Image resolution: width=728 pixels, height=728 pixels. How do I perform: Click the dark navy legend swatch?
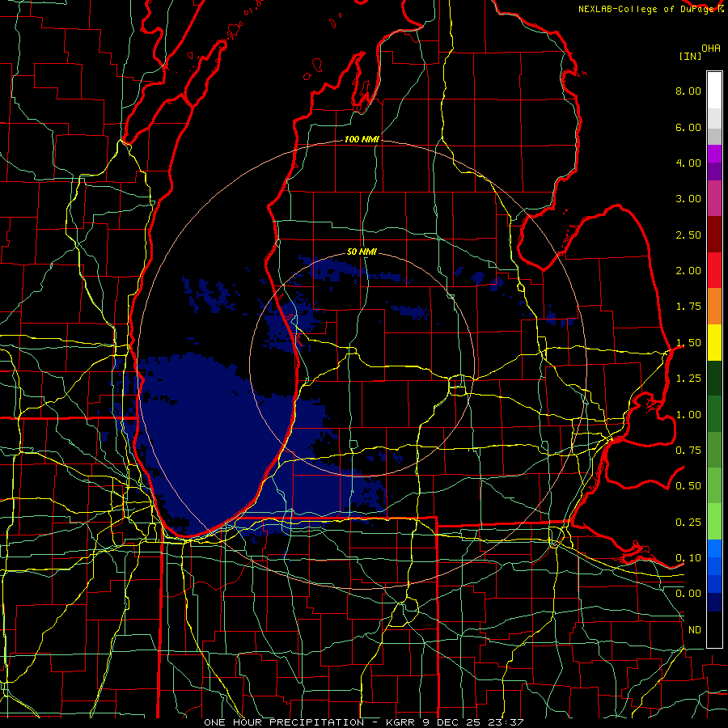coord(714,602)
